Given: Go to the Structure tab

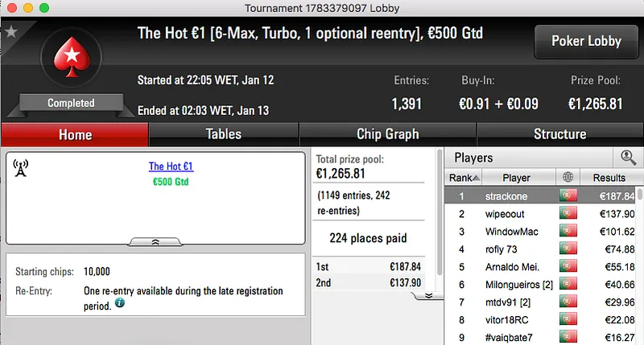Looking at the screenshot, I should click(x=559, y=134).
